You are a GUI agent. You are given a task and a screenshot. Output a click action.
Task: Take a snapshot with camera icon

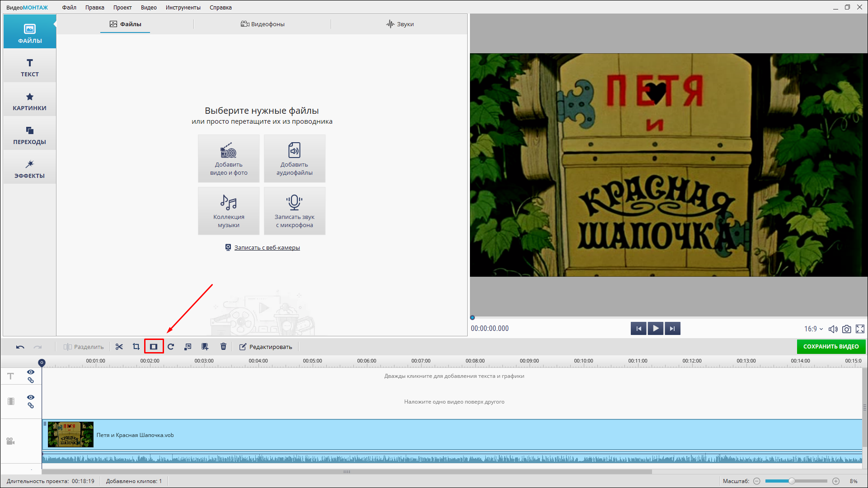pos(847,329)
